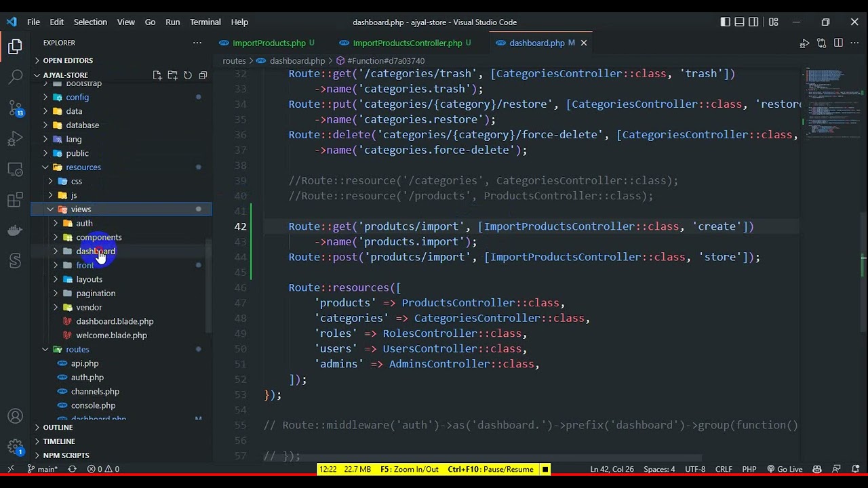Image resolution: width=868 pixels, height=488 pixels.
Task: Click the Open Changes icon in editor toolbar
Action: [821, 43]
